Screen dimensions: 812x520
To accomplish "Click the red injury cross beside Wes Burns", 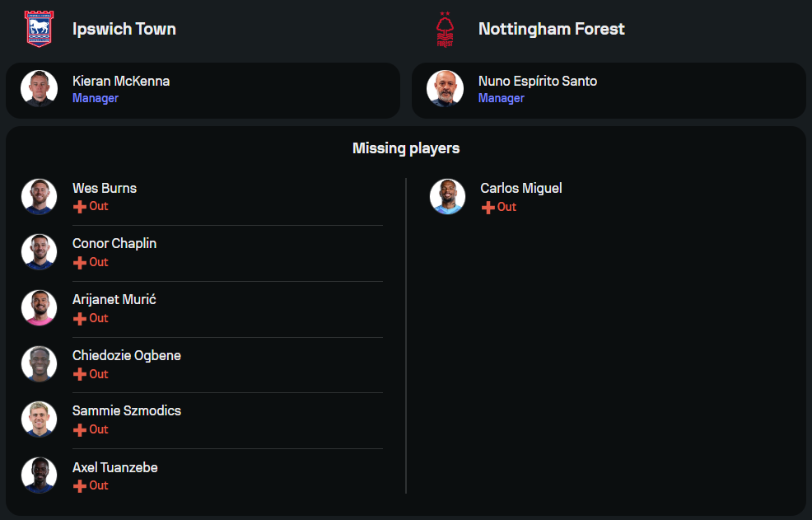I will (80, 207).
